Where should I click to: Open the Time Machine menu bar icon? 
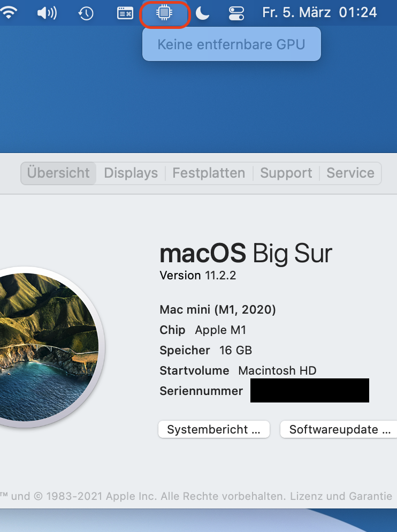point(86,13)
